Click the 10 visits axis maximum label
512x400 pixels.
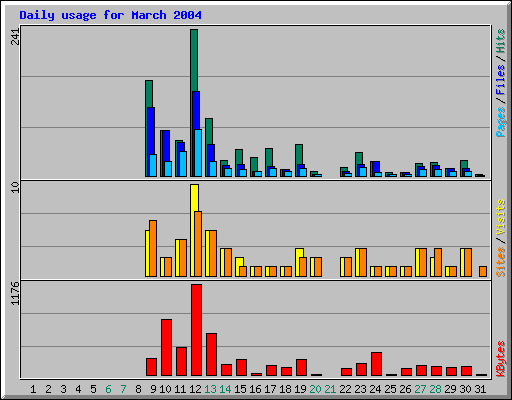click(x=15, y=188)
